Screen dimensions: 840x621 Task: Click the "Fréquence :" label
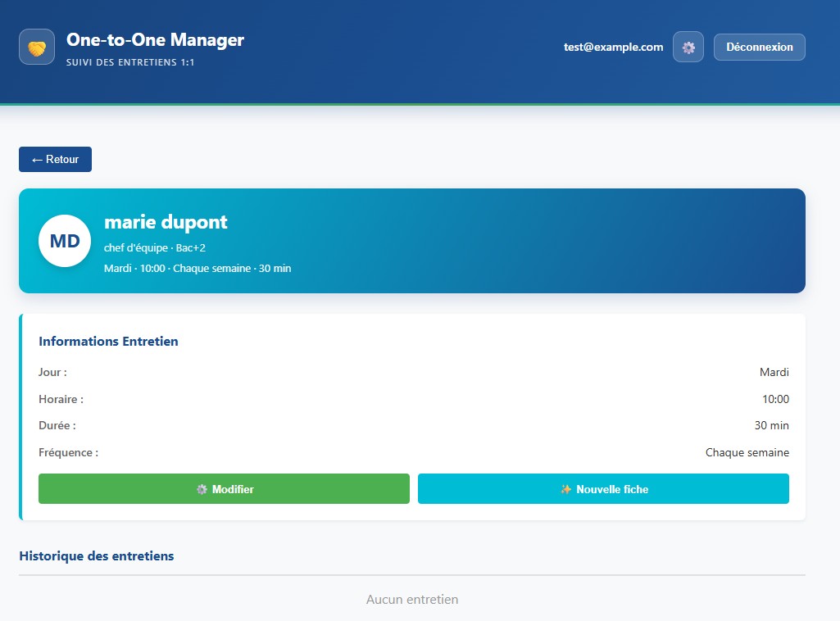(x=69, y=452)
